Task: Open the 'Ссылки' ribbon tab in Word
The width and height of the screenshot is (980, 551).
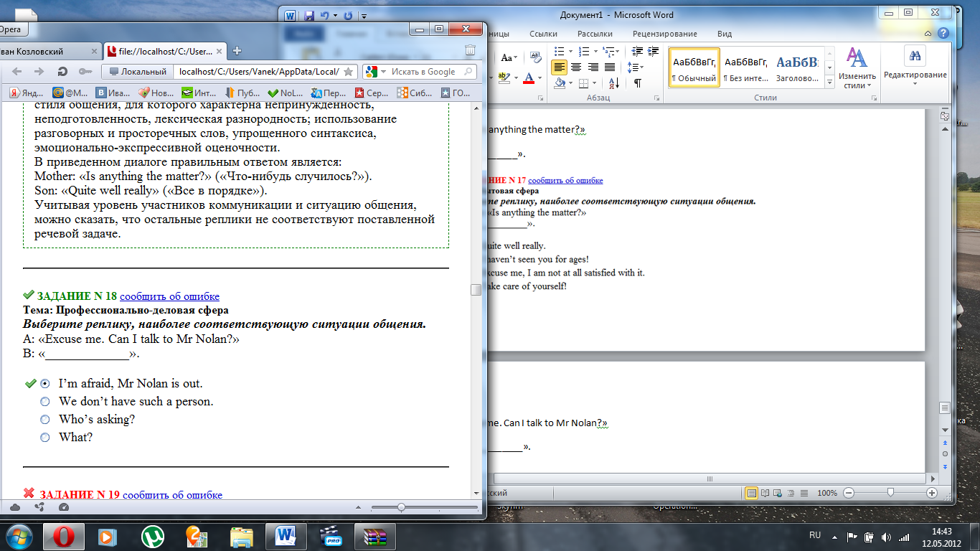Action: [x=543, y=34]
